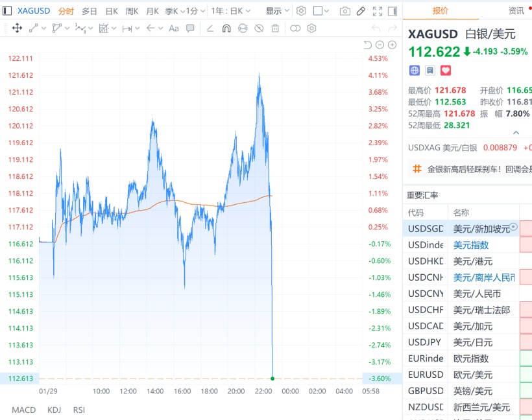This screenshot has width=532, height=420.
Task: Switch to the 日K chart tab
Action: [112, 11]
